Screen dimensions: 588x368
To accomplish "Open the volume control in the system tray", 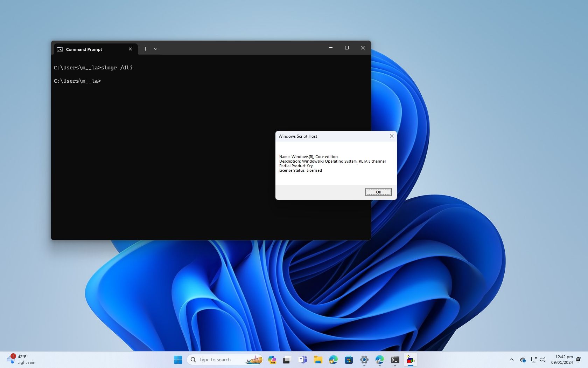I will click(x=542, y=360).
